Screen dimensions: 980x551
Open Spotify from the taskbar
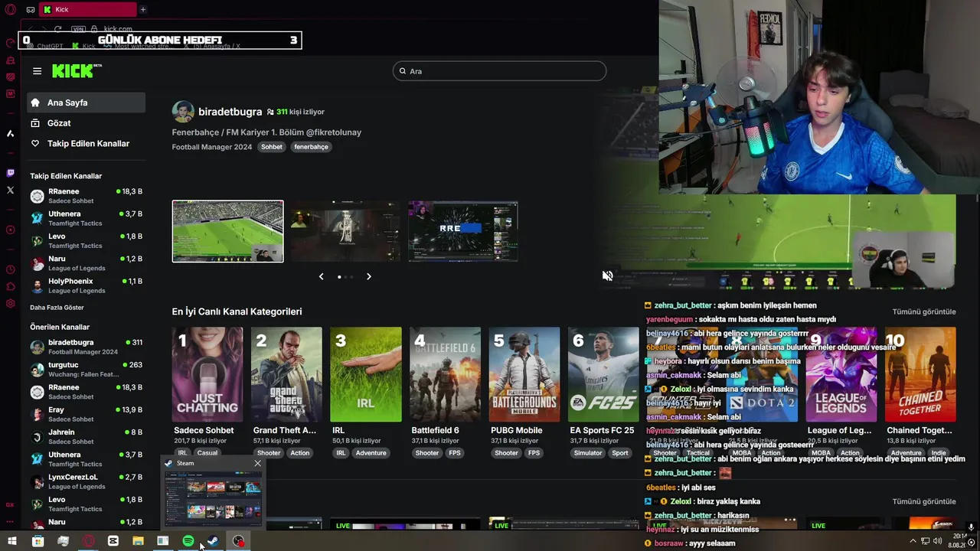[x=188, y=541]
